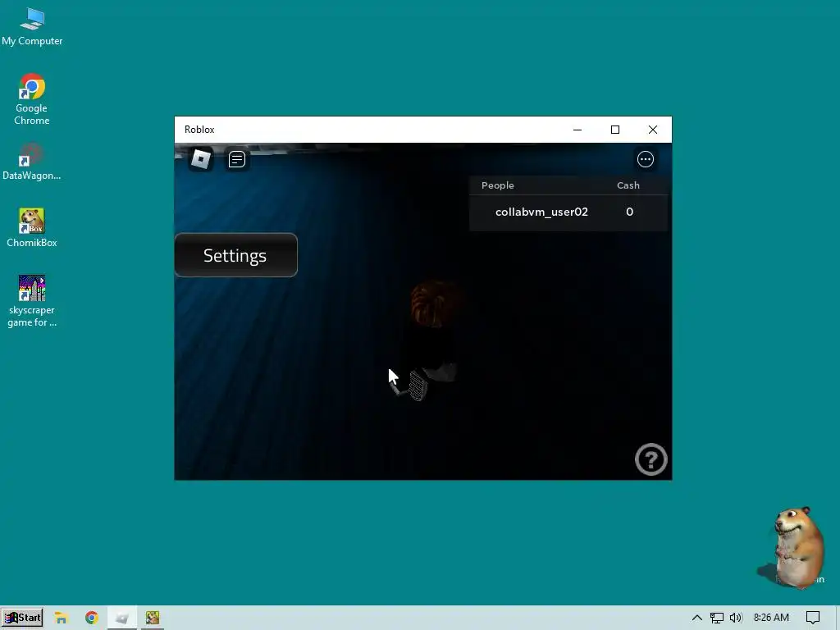Image resolution: width=840 pixels, height=630 pixels.
Task: Open the Roblox menu logo icon
Action: coord(201,159)
